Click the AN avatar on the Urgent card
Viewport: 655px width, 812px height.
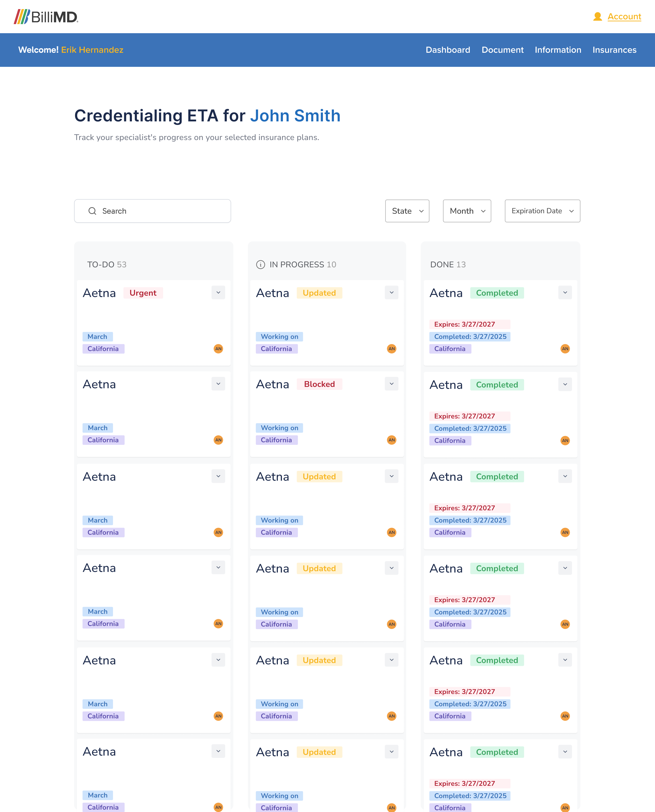coord(218,348)
